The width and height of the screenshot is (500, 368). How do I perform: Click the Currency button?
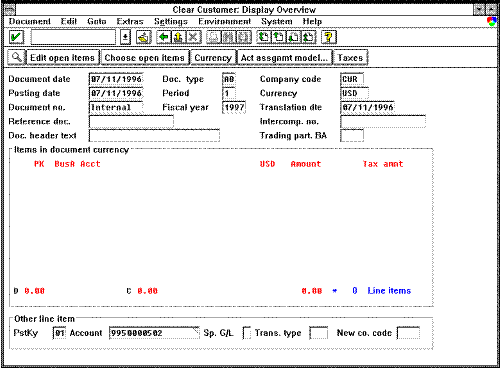pos(213,57)
